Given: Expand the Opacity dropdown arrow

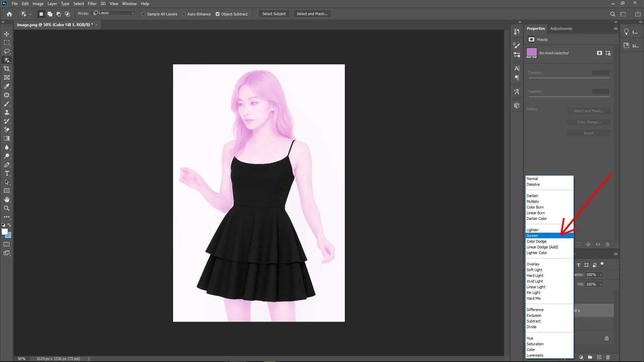Looking at the screenshot, I should (x=601, y=275).
